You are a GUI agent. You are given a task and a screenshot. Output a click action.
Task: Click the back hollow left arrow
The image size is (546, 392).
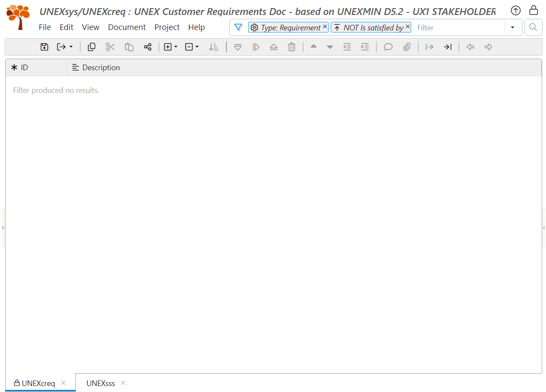point(470,47)
